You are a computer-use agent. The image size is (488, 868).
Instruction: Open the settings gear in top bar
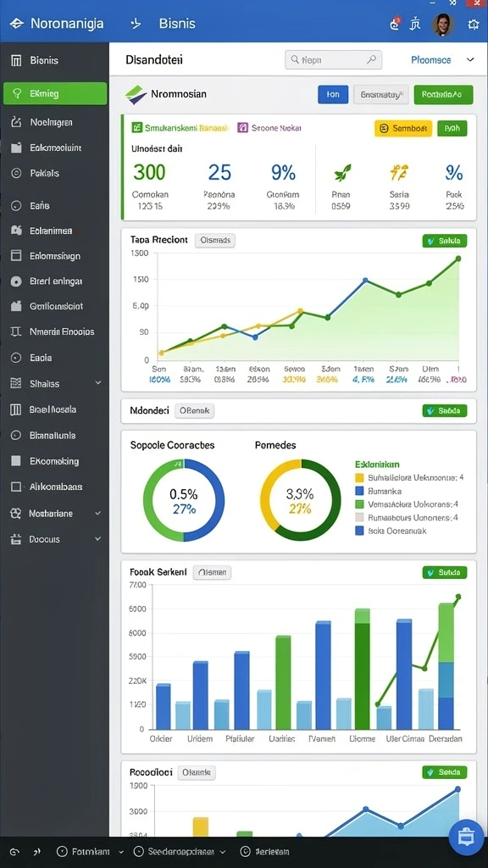pos(473,25)
